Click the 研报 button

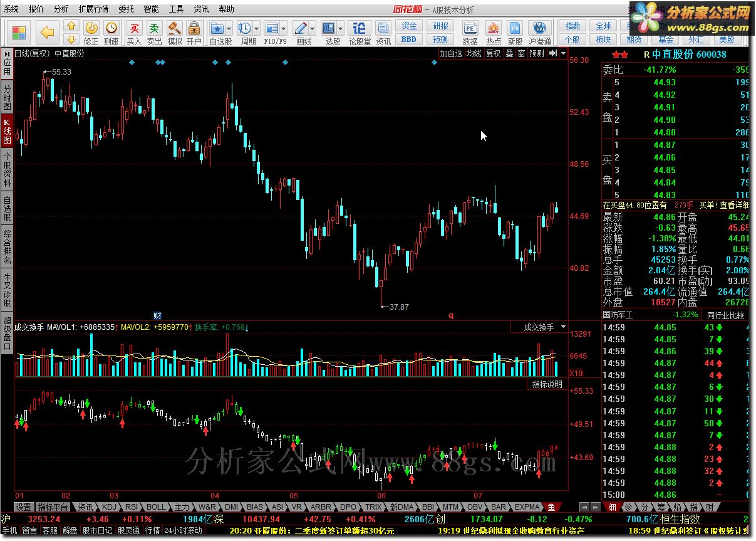(440, 26)
